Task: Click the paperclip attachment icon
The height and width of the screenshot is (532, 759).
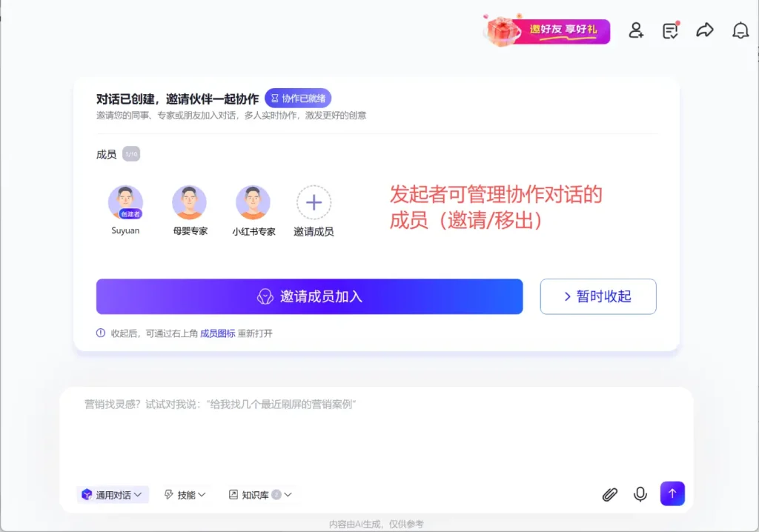Action: click(609, 494)
